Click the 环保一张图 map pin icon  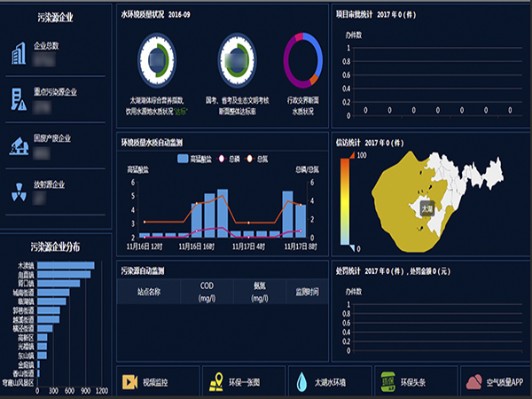215,383
